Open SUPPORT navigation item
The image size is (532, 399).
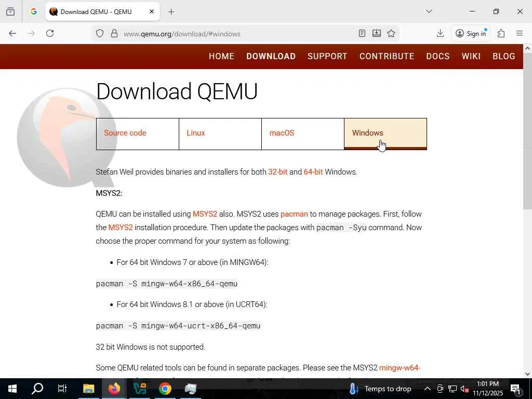click(x=327, y=56)
